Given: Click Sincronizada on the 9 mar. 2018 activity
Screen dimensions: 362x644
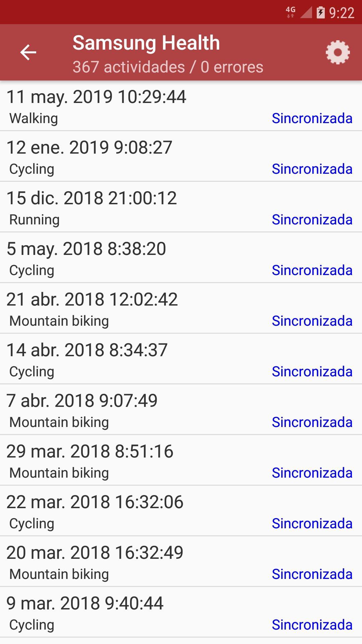Looking at the screenshot, I should (x=312, y=625).
